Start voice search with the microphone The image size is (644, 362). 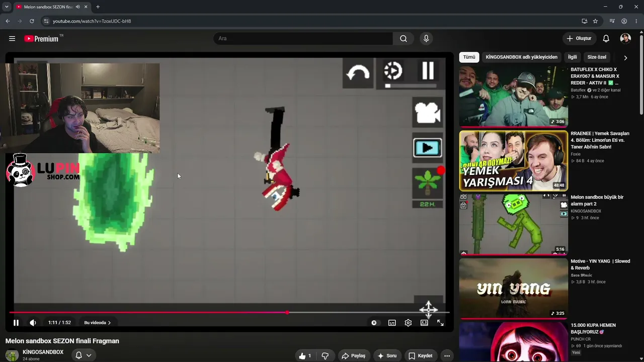[426, 39]
